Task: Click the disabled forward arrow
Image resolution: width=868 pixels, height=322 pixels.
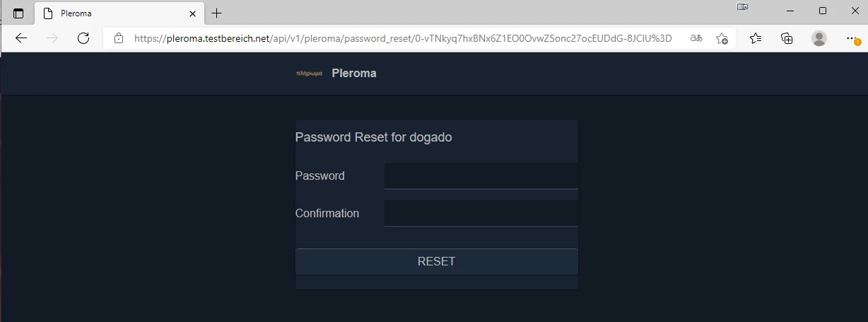Action: (52, 38)
